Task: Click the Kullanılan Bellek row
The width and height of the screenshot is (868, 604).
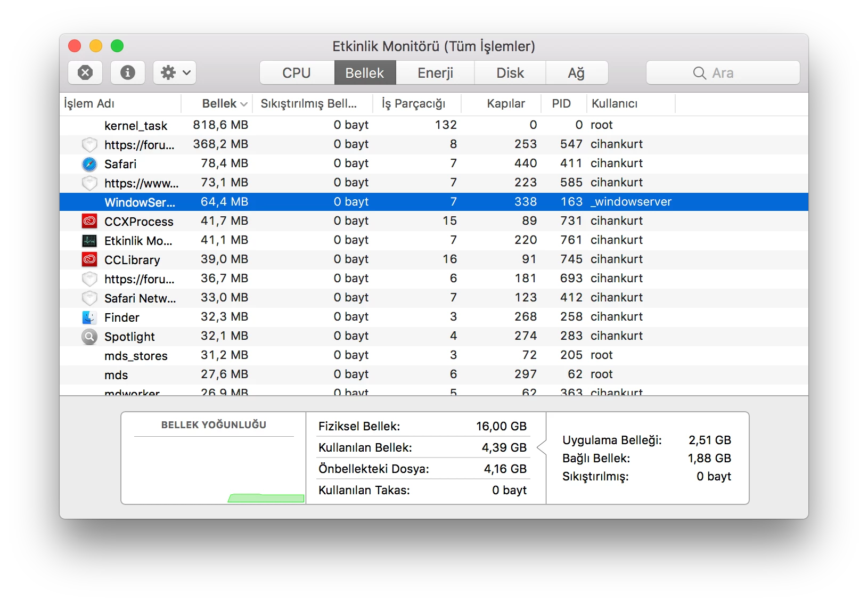Action: (x=422, y=447)
